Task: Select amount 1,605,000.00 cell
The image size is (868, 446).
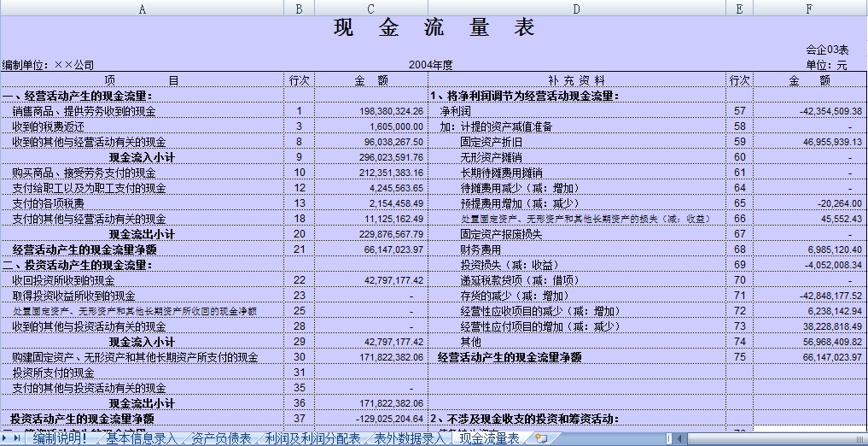Action: click(371, 126)
